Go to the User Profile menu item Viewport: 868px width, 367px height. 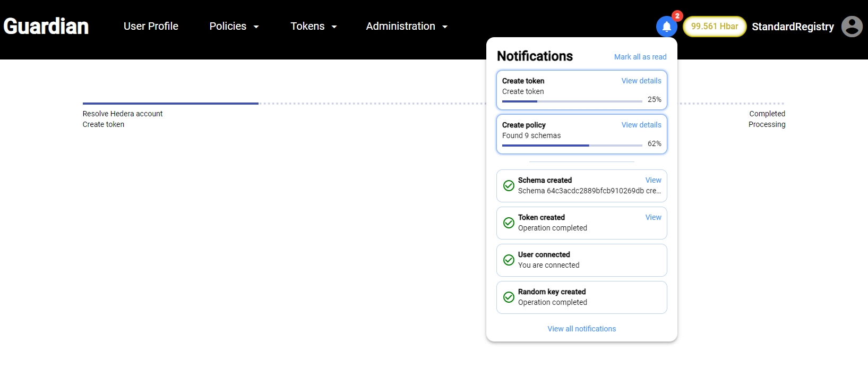pyautogui.click(x=151, y=27)
